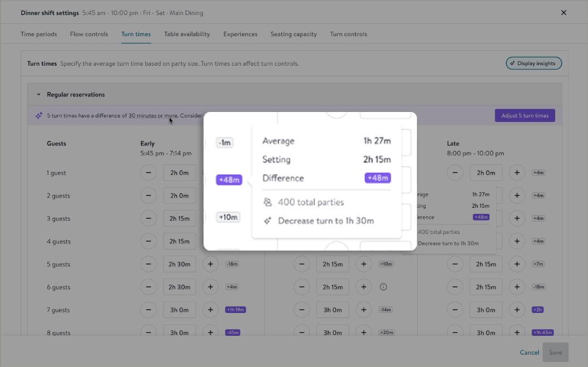Open the Turn controls tab
Viewport: 588px width, 367px height.
pos(348,34)
